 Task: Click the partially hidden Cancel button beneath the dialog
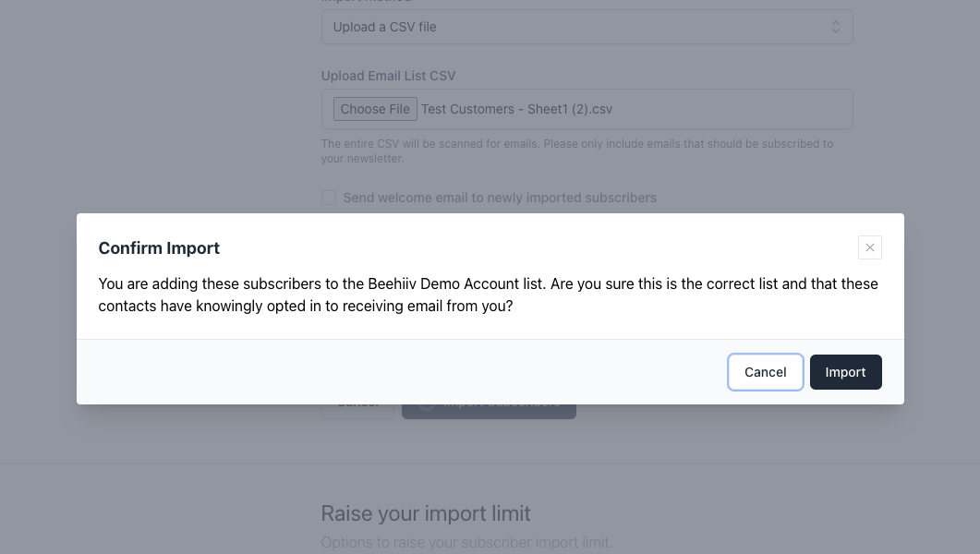tap(357, 411)
